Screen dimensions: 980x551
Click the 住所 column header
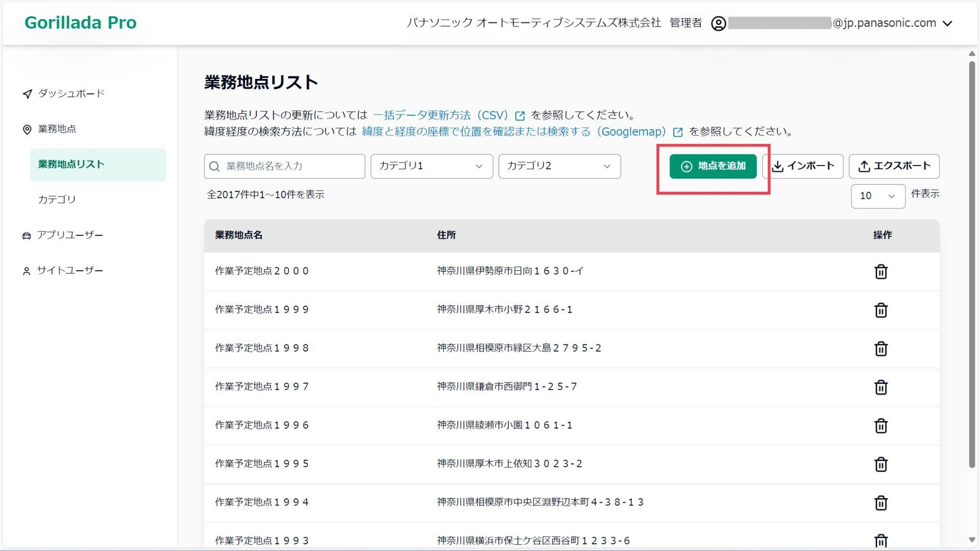pos(446,235)
